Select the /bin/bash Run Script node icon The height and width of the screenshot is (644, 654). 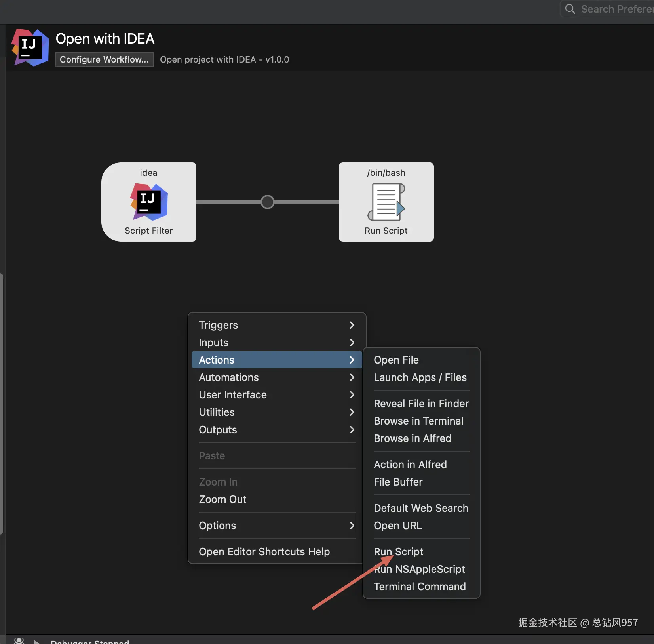coord(386,202)
